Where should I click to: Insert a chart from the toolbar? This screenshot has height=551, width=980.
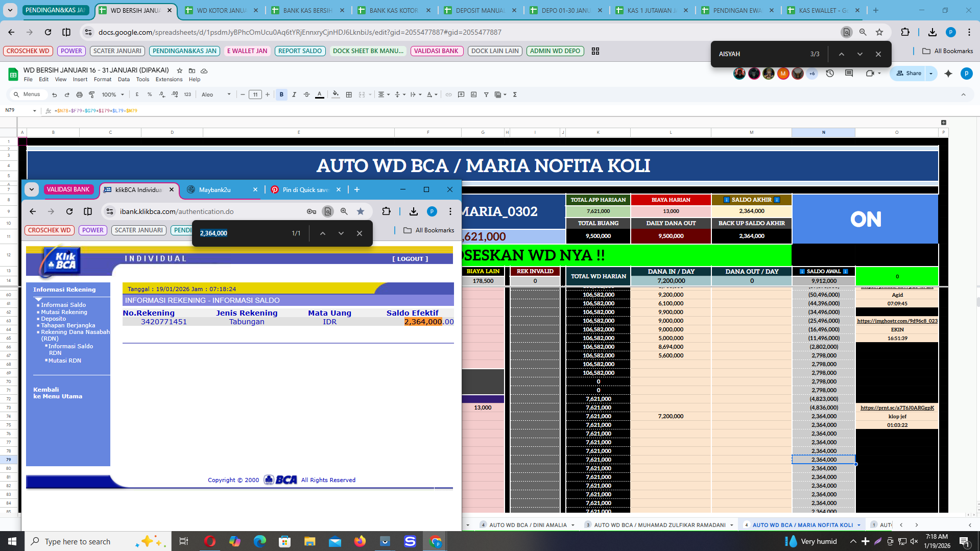pos(473,94)
